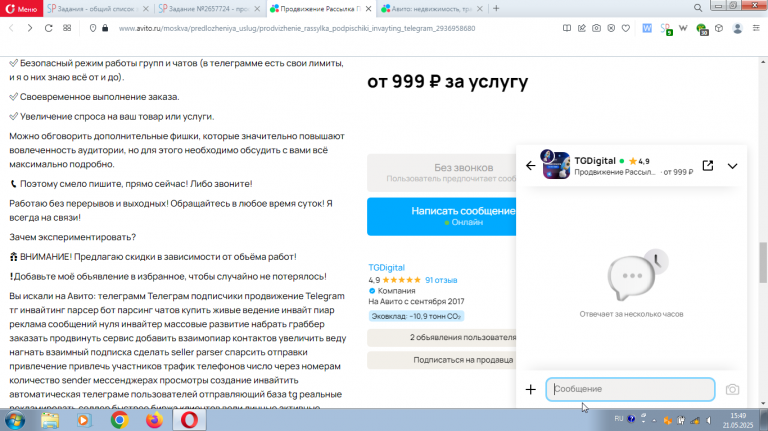
Task: Click the page vertical scrollbar thumb
Action: point(763,262)
